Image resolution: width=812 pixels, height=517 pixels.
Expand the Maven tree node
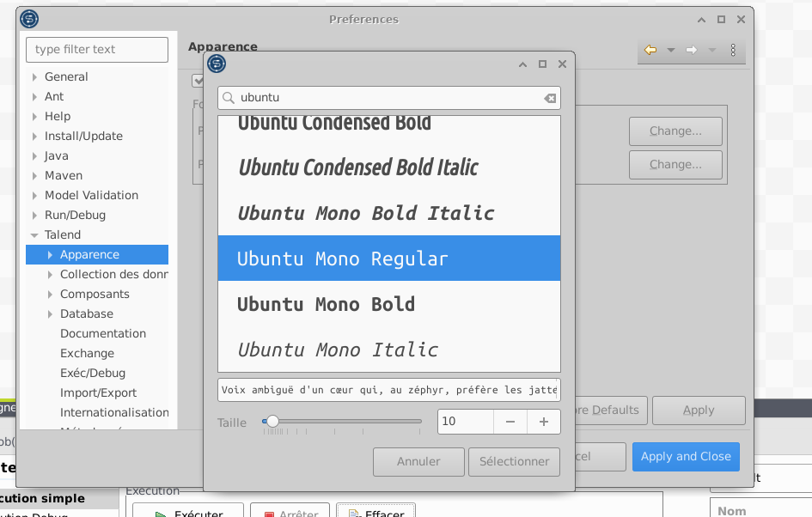[x=34, y=176]
